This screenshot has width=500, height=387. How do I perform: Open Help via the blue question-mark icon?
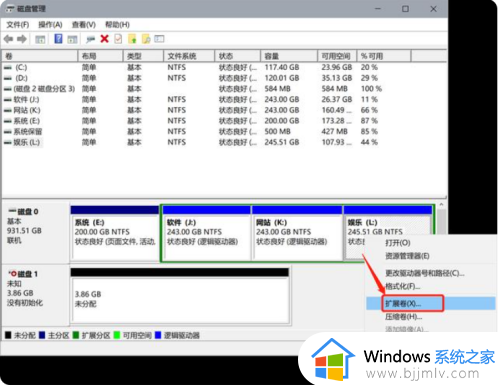tap(58, 39)
